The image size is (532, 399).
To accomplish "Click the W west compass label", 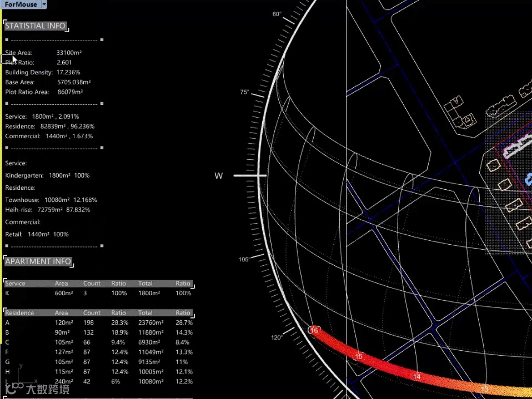I will tap(218, 175).
